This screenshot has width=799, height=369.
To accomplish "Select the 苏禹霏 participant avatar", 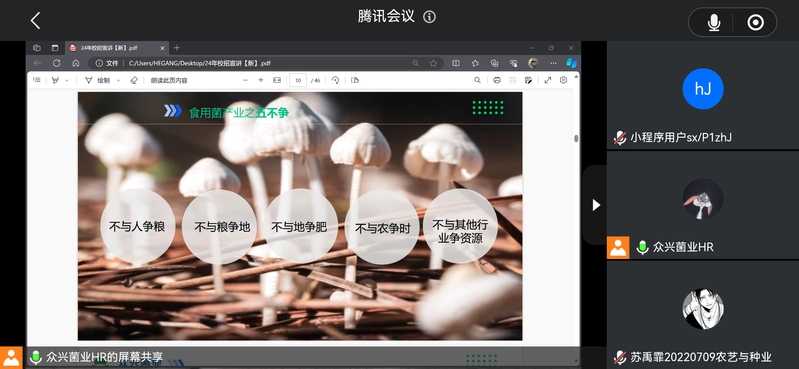I will click(703, 309).
